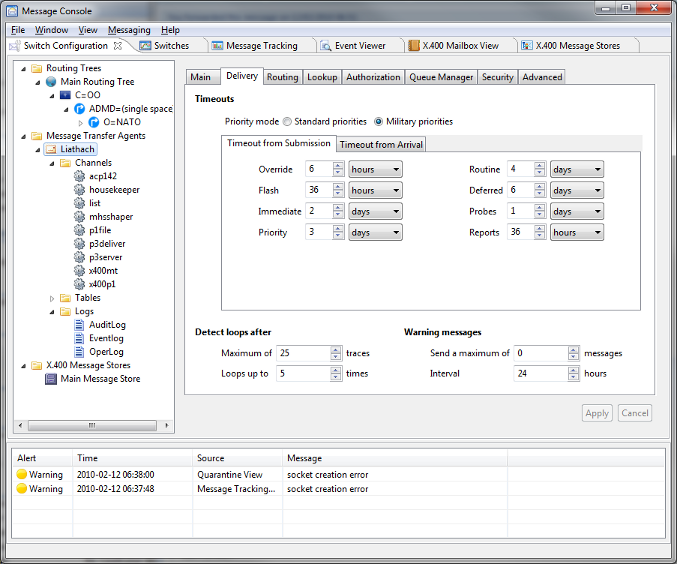
Task: Switch to the Queue Manager tab
Action: tap(441, 77)
